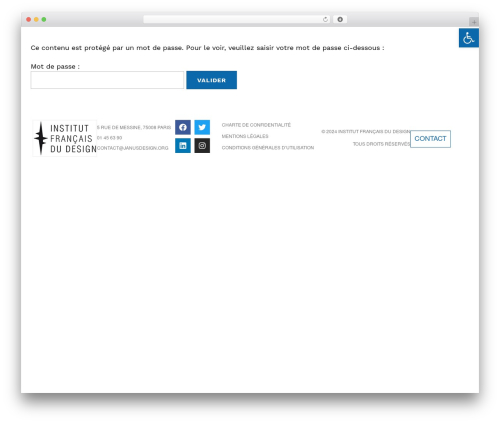Image resolution: width=500 pixels, height=423 pixels.
Task: Open Mentions légales link
Action: (x=245, y=136)
